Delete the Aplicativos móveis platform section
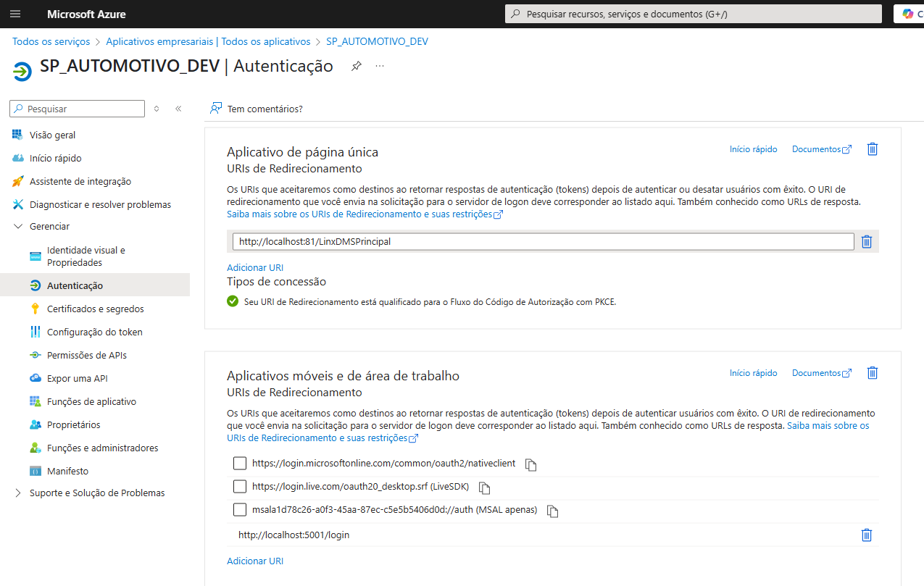This screenshot has height=586, width=924. click(x=873, y=373)
